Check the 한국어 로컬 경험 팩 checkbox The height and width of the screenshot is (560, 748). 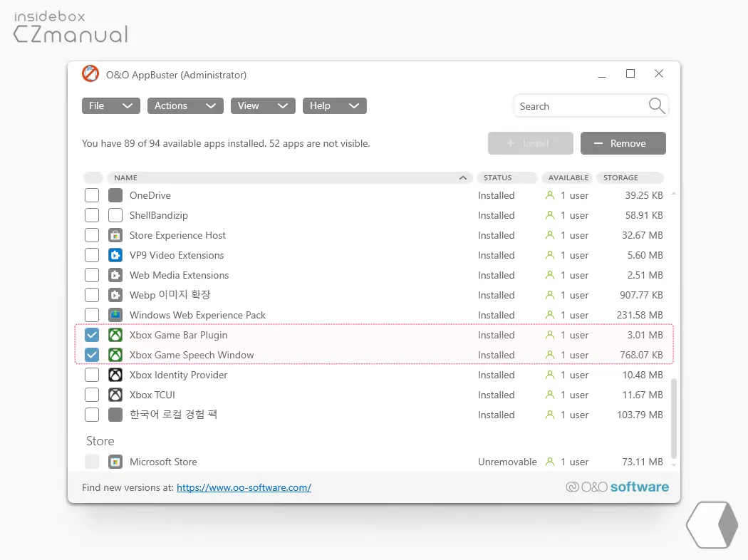[x=92, y=415]
